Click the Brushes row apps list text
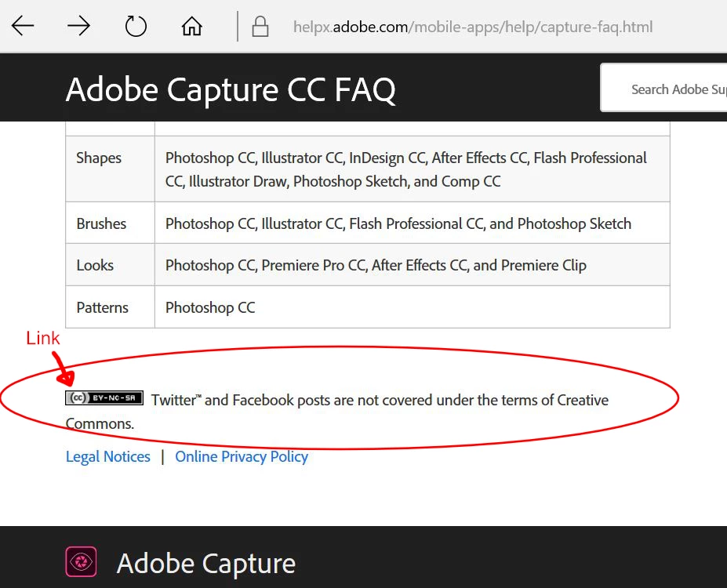The image size is (727, 588). pyautogui.click(x=398, y=223)
